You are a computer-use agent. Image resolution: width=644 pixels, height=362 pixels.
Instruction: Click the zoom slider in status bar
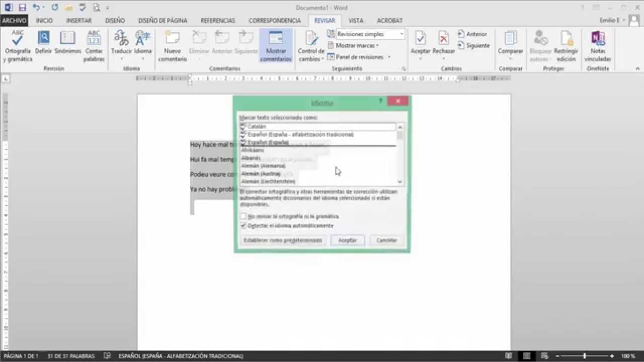(584, 356)
